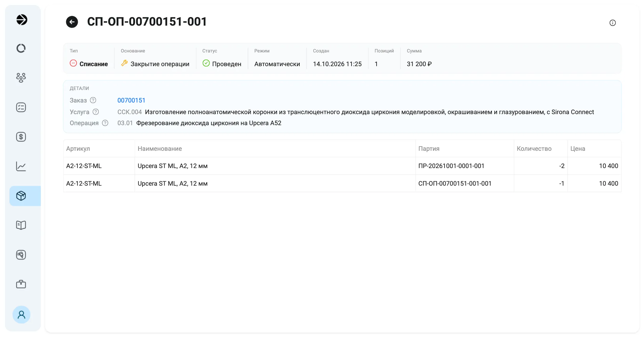This screenshot has width=644, height=337.
Task: Open document info icon at top right
Action: tap(612, 23)
